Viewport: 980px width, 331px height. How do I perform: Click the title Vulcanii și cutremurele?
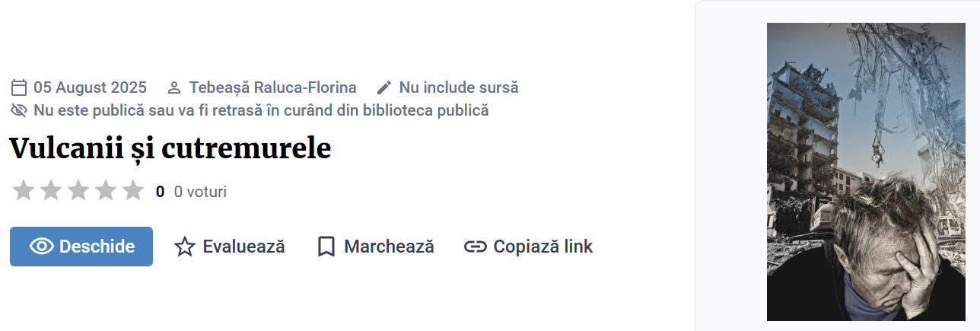point(170,148)
